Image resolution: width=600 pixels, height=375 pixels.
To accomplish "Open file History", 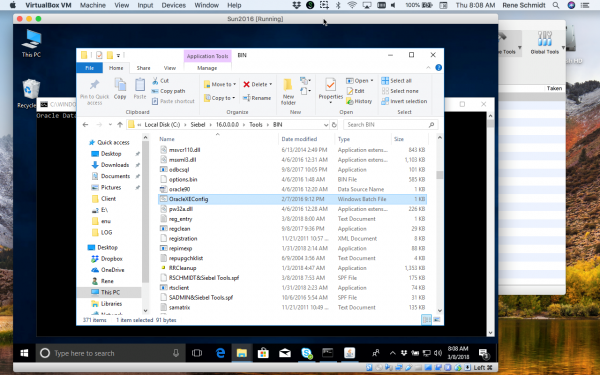I will tap(359, 101).
